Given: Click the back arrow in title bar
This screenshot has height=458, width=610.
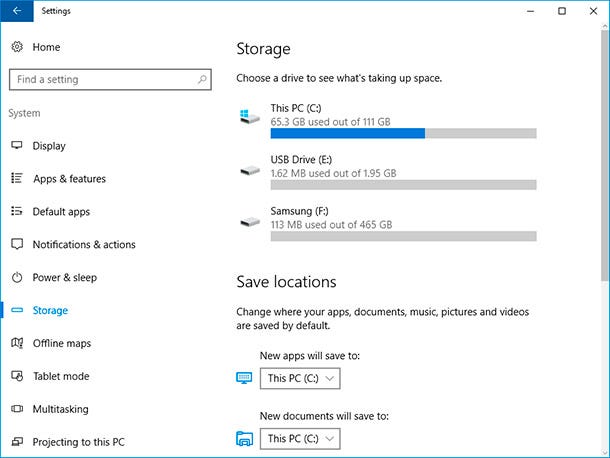Looking at the screenshot, I should coord(17,11).
